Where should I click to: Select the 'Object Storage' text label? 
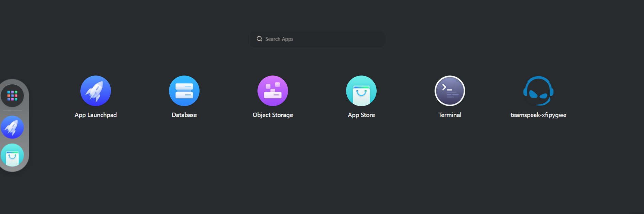point(273,115)
